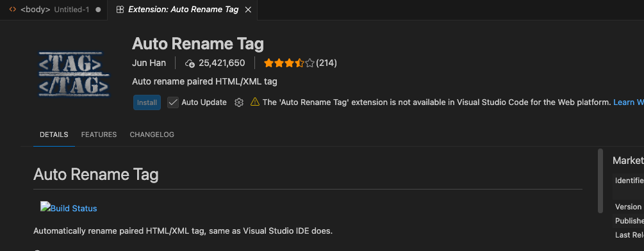Open the extension manage gear icon
This screenshot has height=251, width=644.
[x=238, y=102]
